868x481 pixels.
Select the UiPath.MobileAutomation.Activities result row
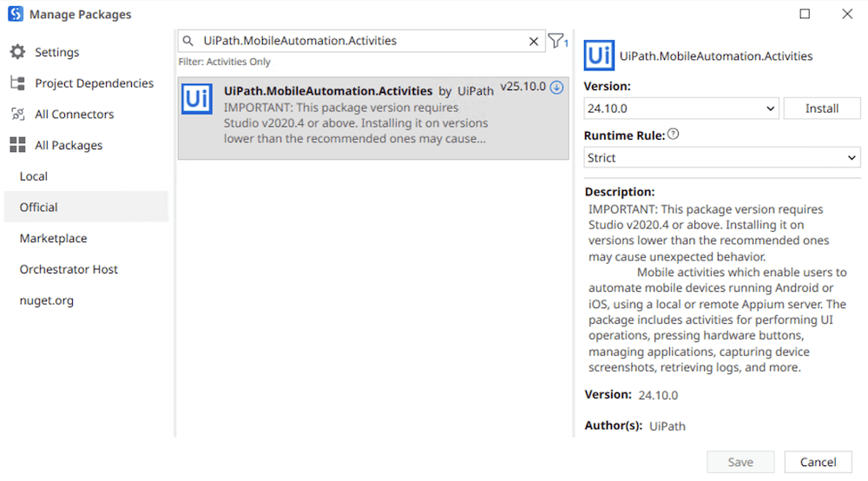click(373, 118)
